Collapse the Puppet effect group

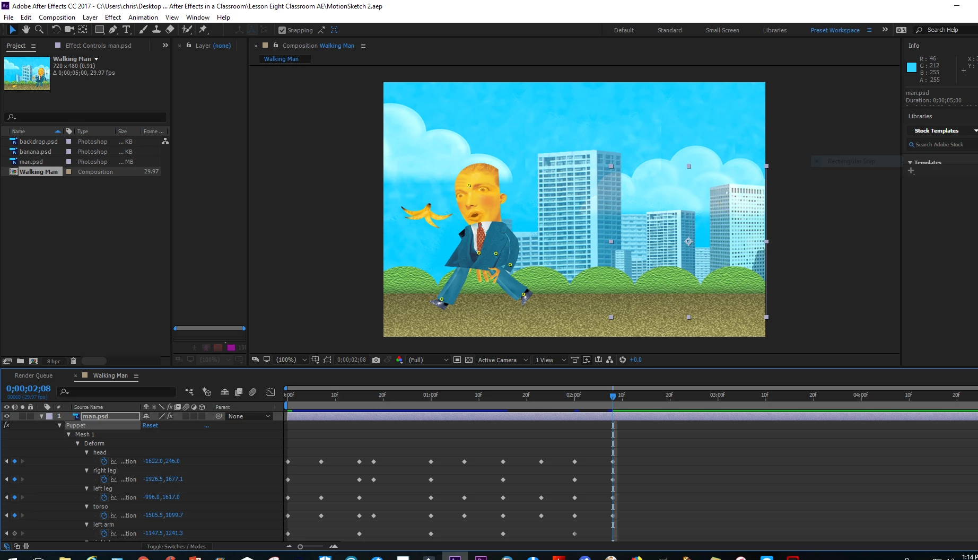coord(59,425)
